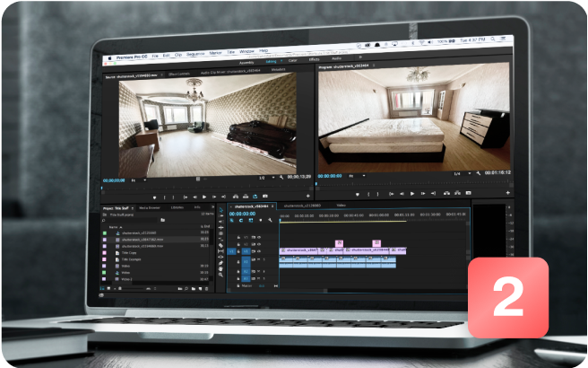The image size is (588, 368).
Task: Lock the V3 video track
Action: (238, 237)
